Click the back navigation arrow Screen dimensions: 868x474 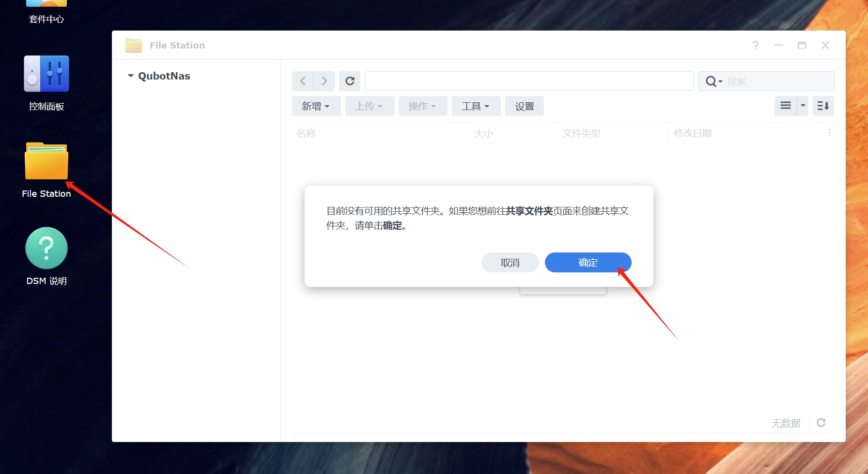(303, 81)
